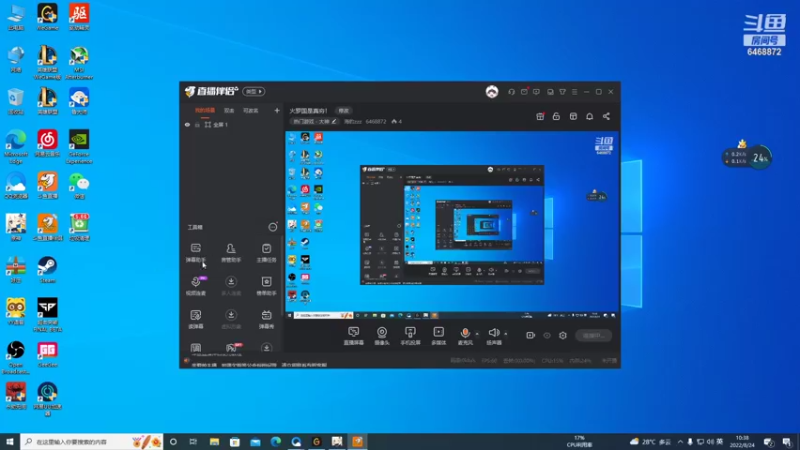Viewport: 800px width, 450px height.
Task: Open customer service headset icon in title bar
Action: 511,92
